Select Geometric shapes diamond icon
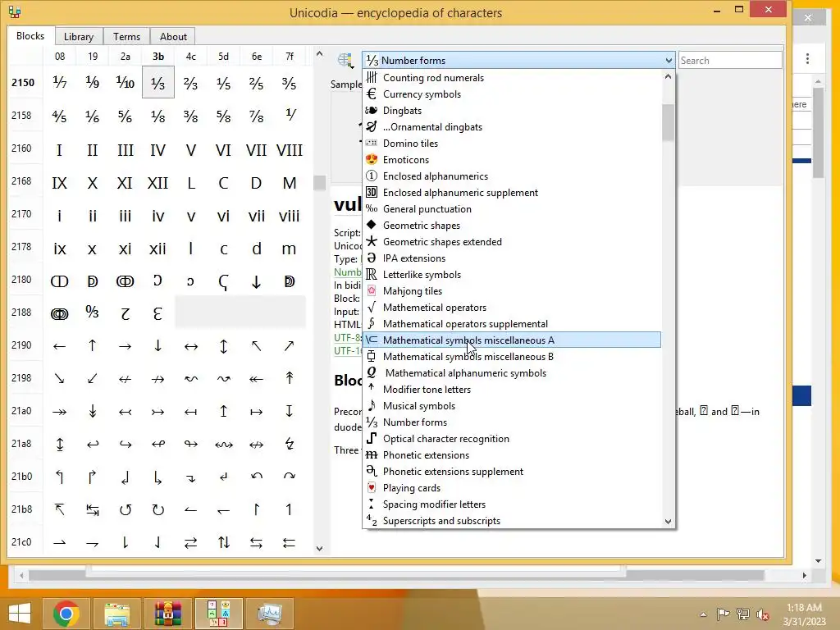Image resolution: width=840 pixels, height=630 pixels. [372, 225]
